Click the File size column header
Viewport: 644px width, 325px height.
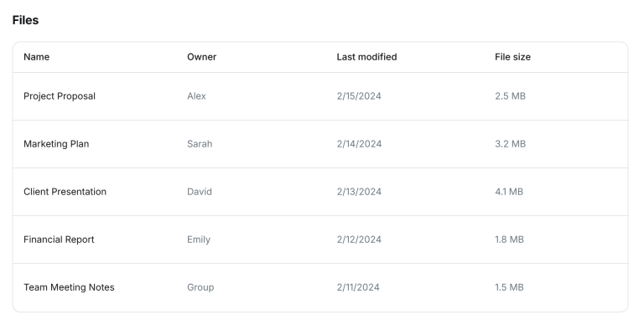click(512, 57)
